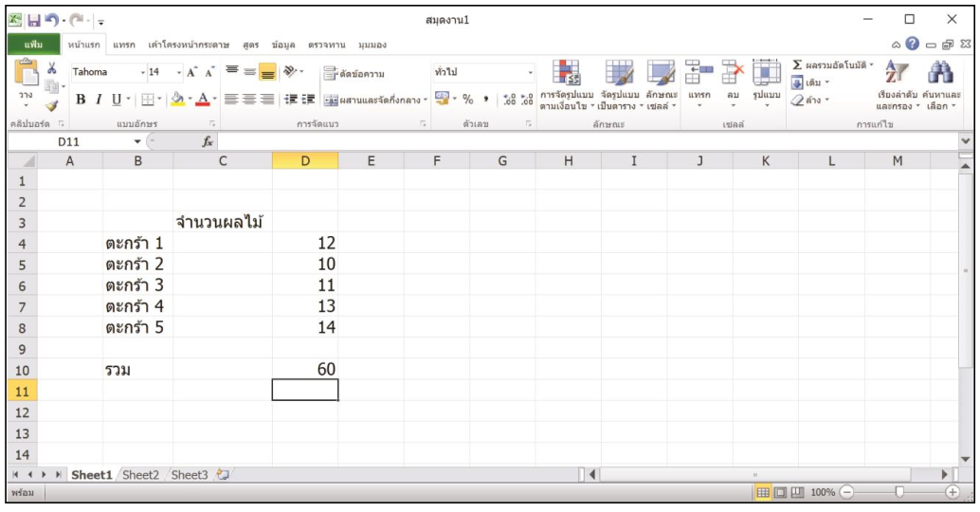Switch to the Sheet2 worksheet tab
The image size is (980, 512).
click(140, 475)
